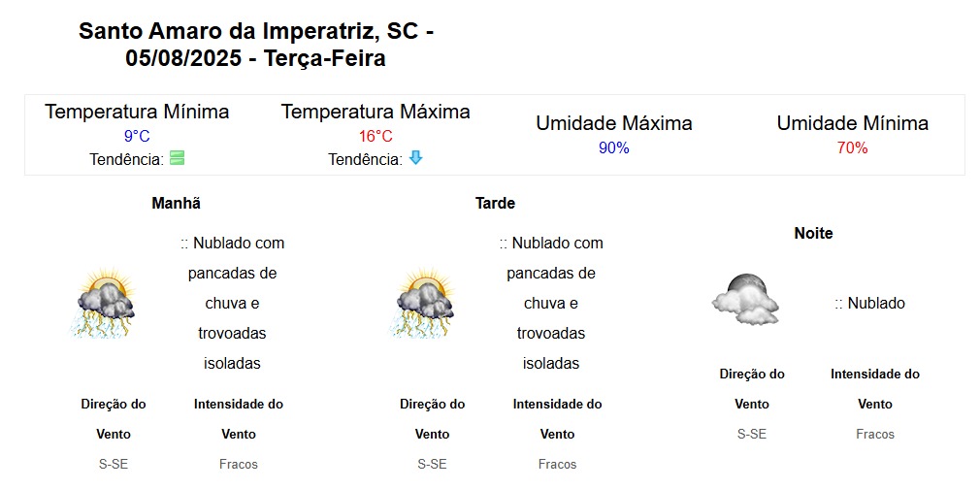Click the night Fracos wind intensity

click(875, 434)
